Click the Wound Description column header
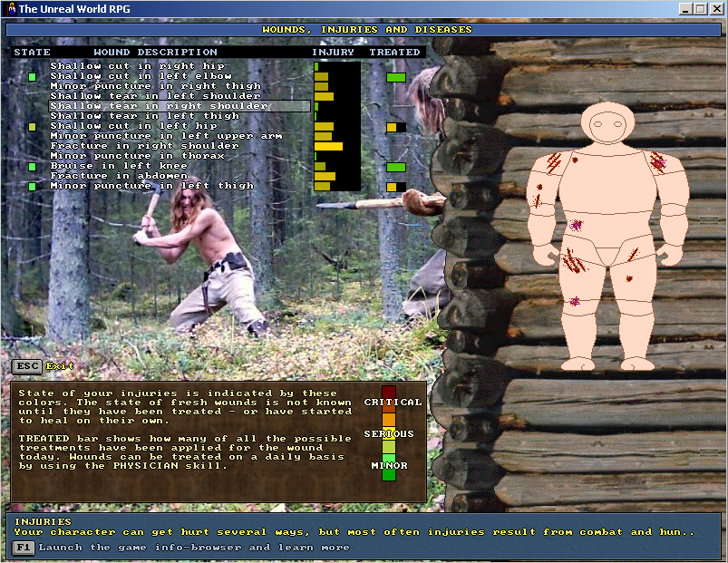 pos(155,53)
